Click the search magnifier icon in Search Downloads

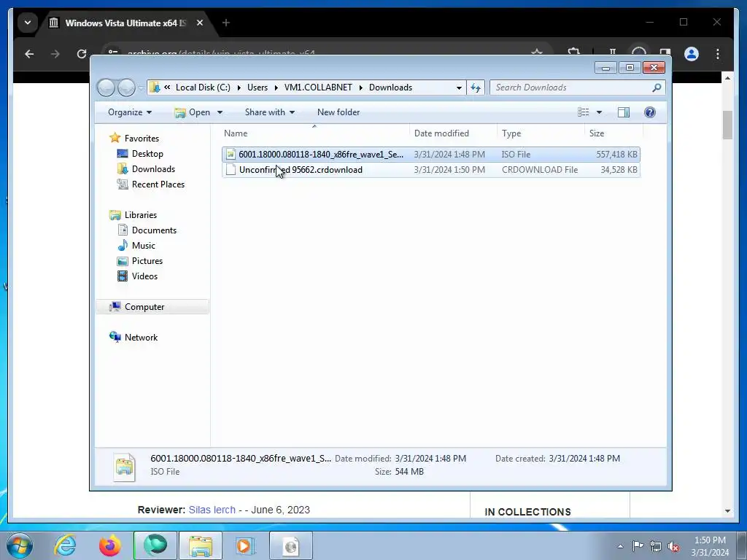pyautogui.click(x=657, y=87)
